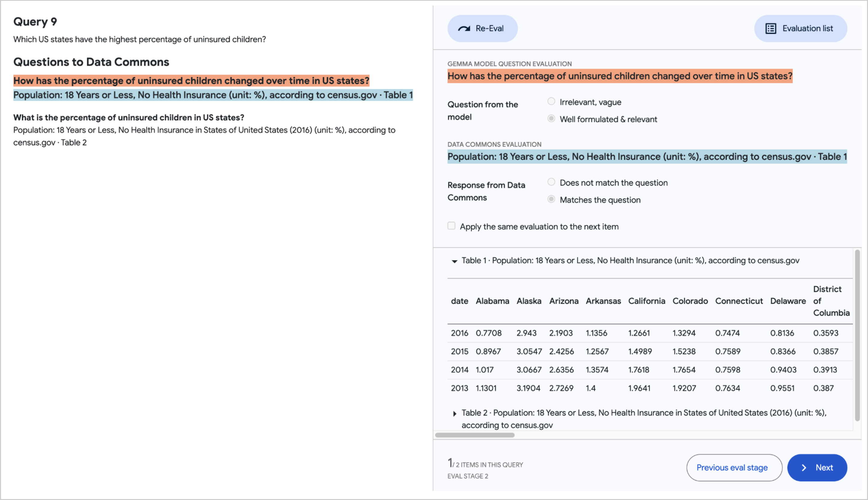Select 'Irrelevant, vague' radio option

pyautogui.click(x=551, y=102)
